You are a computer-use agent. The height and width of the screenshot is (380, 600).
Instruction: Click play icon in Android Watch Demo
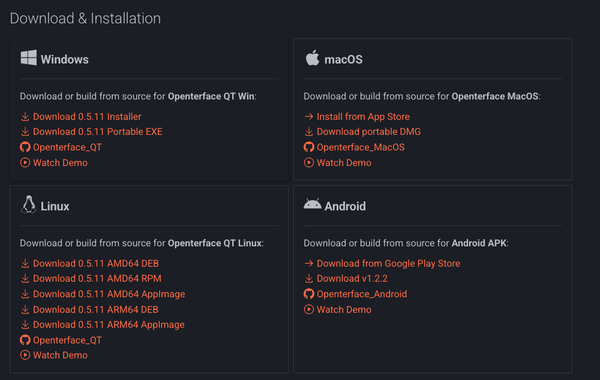point(309,309)
